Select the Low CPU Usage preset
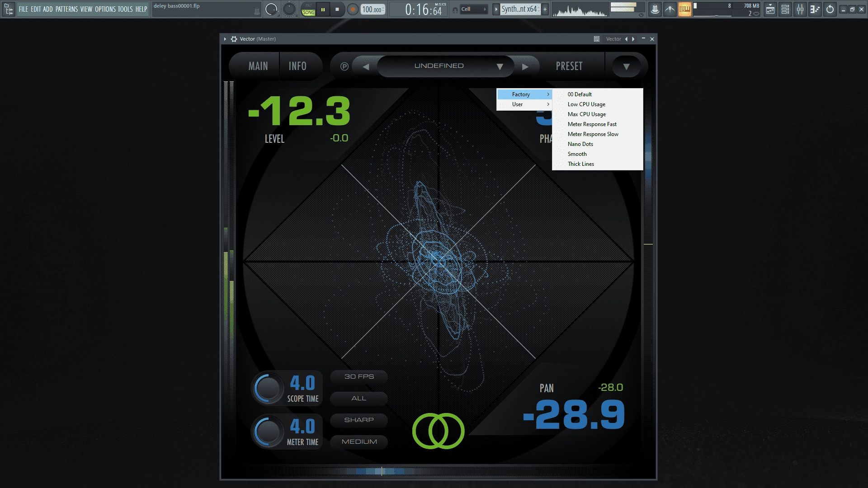Screen dimensions: 868x488 [x=598, y=104]
